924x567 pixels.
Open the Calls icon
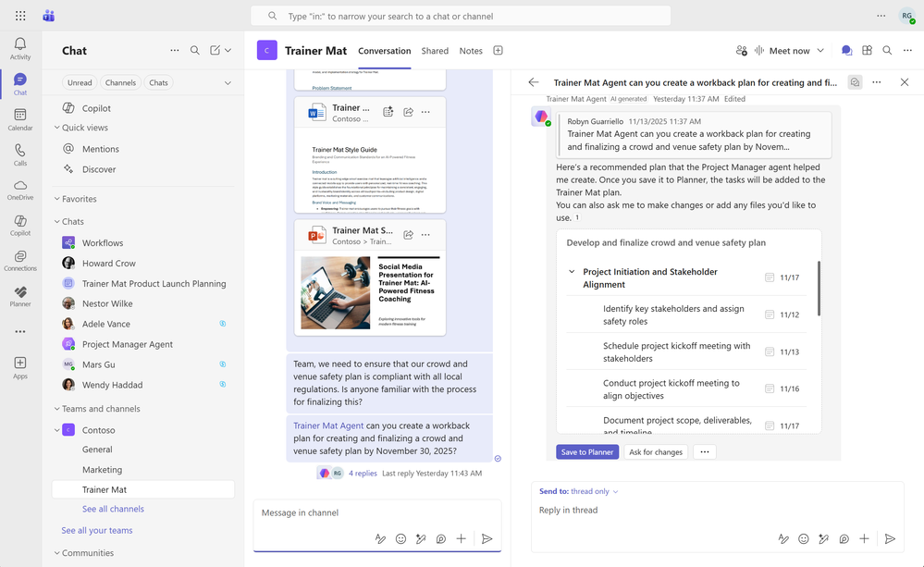coord(19,148)
